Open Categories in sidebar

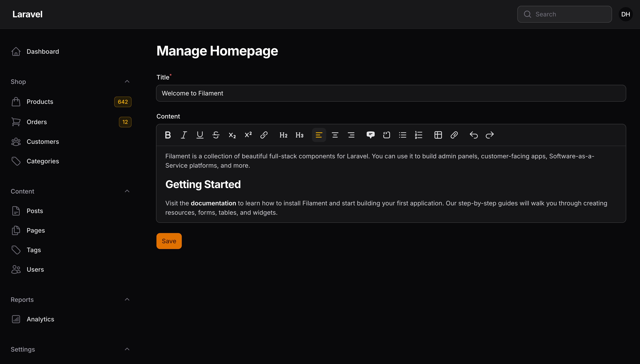coord(71,161)
